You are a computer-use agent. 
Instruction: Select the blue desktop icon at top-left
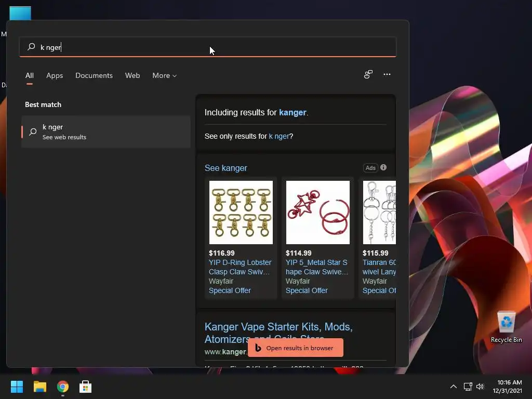[x=20, y=13]
